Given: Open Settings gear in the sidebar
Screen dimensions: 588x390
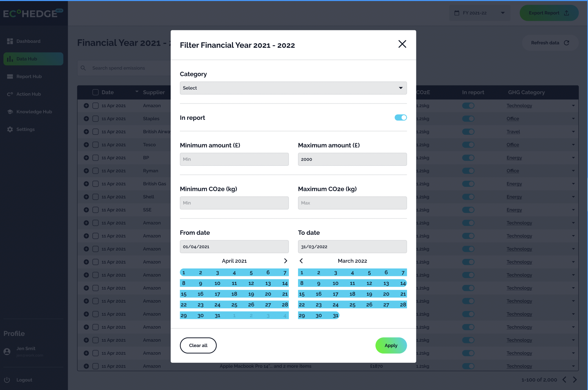Looking at the screenshot, I should click(10, 129).
